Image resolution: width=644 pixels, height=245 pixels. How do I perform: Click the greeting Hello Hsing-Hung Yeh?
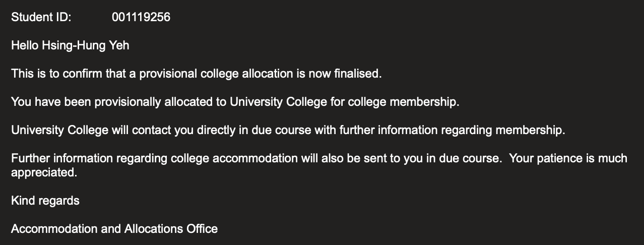[x=70, y=46]
